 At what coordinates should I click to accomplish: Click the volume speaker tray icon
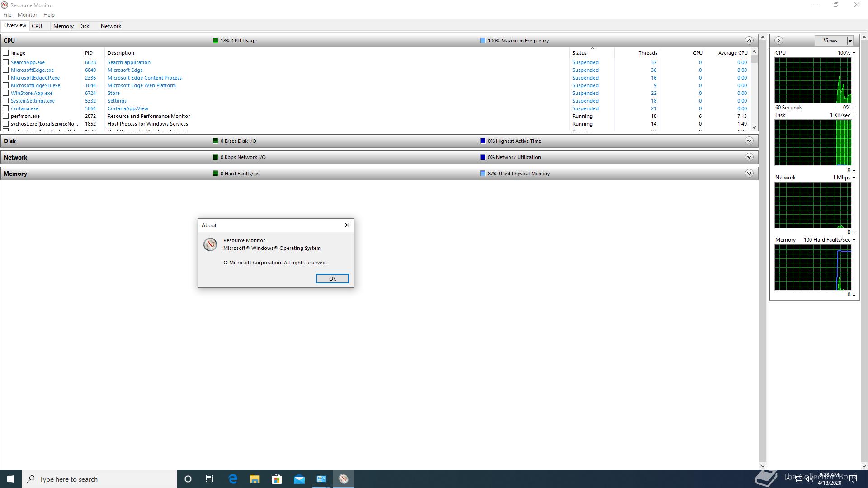pyautogui.click(x=809, y=479)
